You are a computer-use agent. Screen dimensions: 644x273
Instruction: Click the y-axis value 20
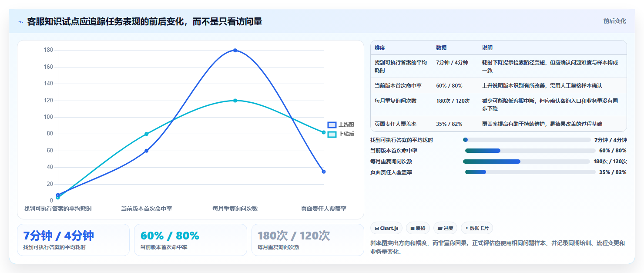(50, 184)
